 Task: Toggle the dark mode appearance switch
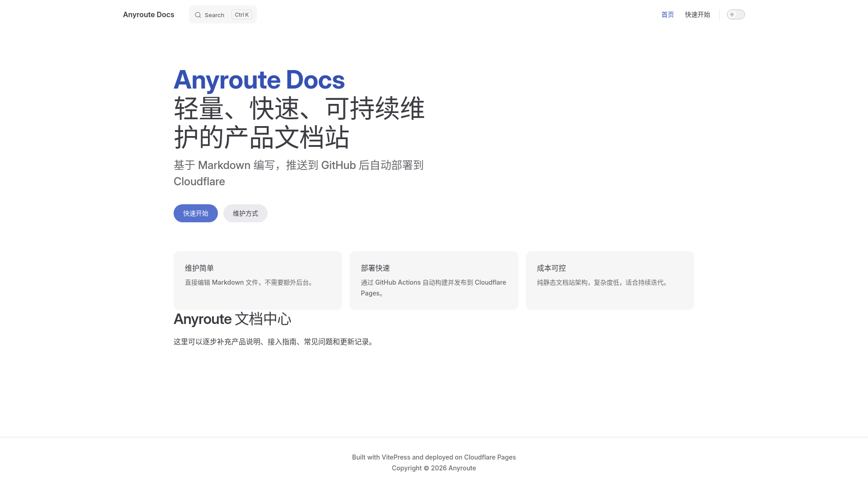pos(736,14)
